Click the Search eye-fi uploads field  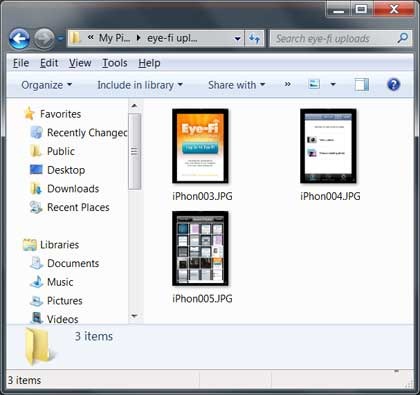pos(340,39)
